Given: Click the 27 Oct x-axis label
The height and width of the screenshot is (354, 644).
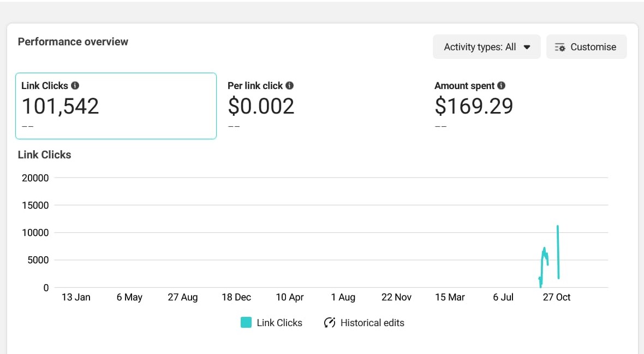Looking at the screenshot, I should 556,297.
